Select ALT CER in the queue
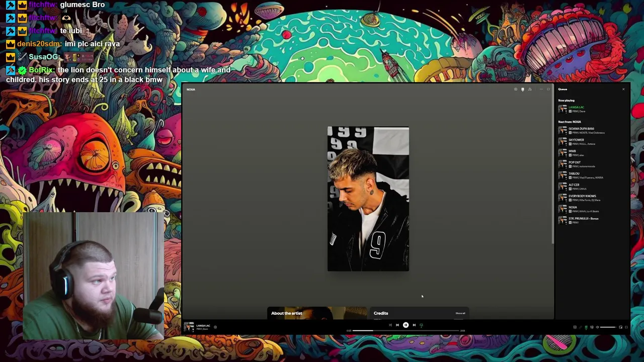 pos(591,187)
